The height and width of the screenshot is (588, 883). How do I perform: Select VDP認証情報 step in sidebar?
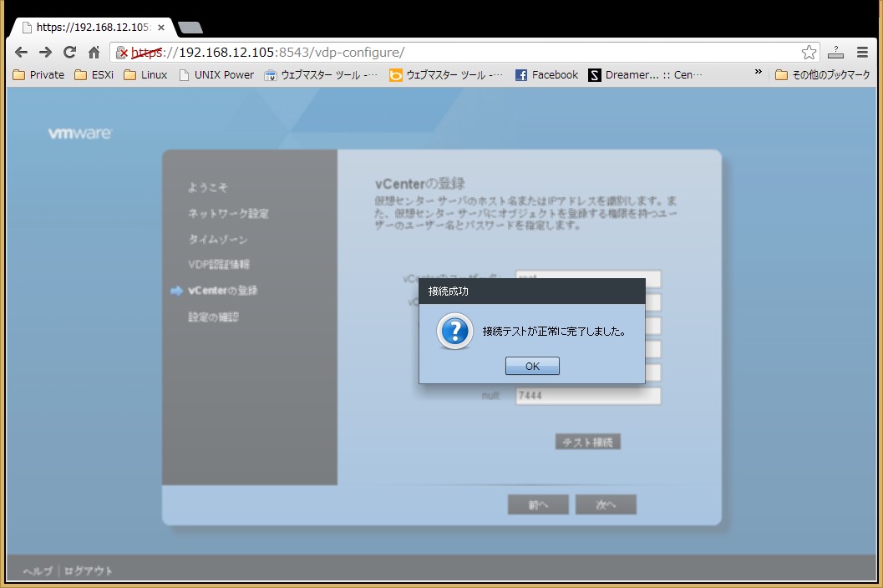click(x=219, y=264)
